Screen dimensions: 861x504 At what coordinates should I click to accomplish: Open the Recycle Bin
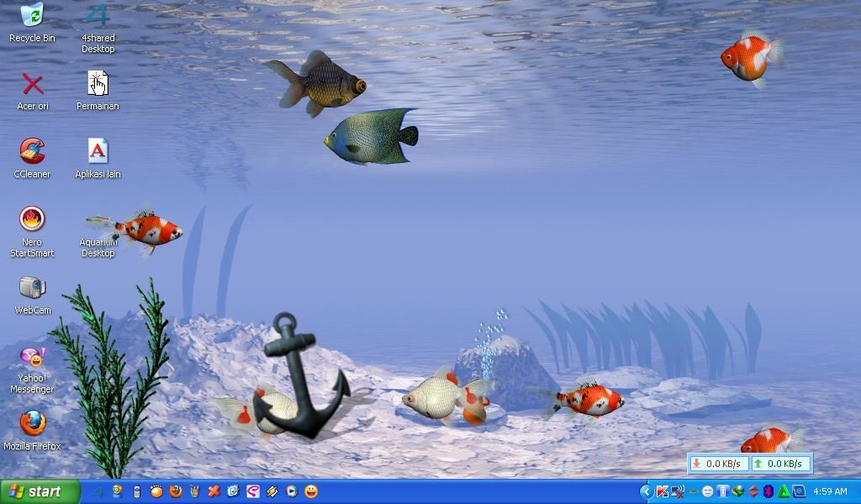coord(30,17)
